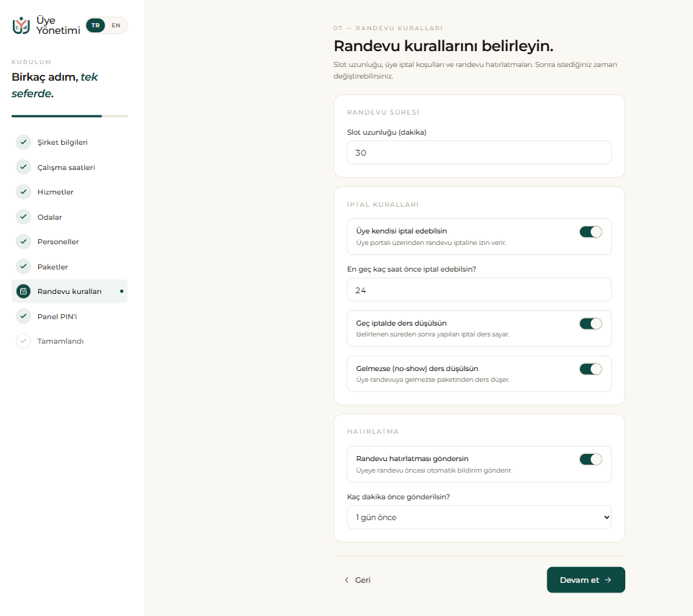The height and width of the screenshot is (616, 693).
Task: Click the checkmark icon beside Şirket bilgileri
Action: [x=24, y=142]
